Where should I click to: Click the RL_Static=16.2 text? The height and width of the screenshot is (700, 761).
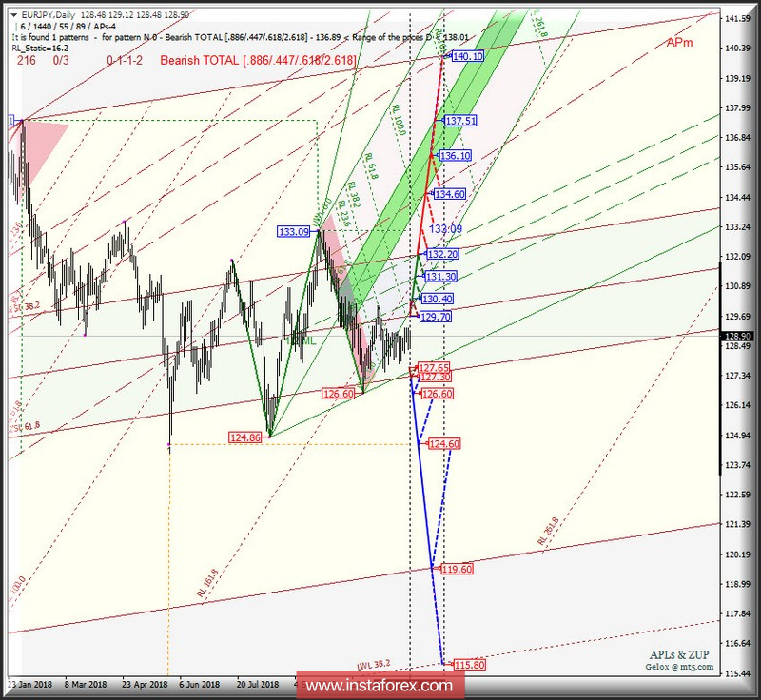tap(40, 48)
